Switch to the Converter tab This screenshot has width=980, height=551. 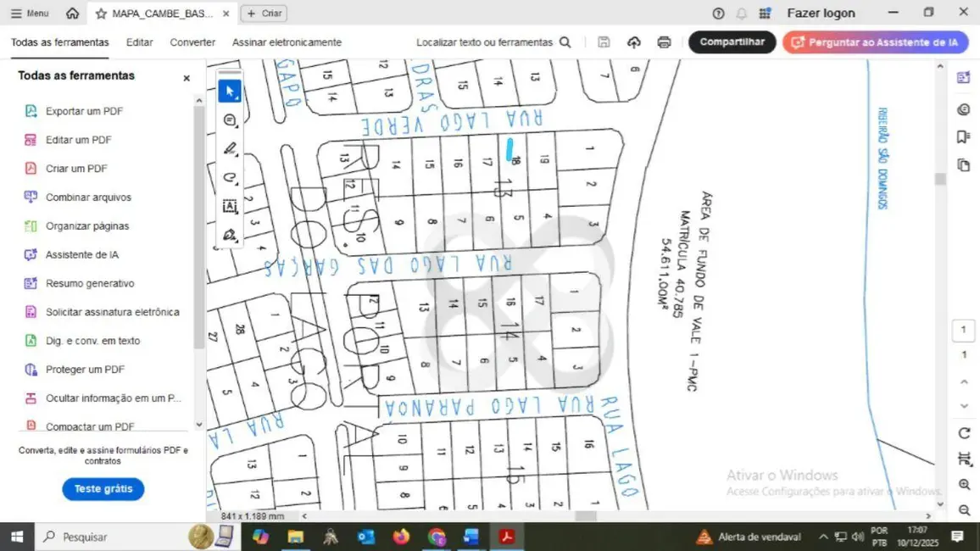point(192,42)
